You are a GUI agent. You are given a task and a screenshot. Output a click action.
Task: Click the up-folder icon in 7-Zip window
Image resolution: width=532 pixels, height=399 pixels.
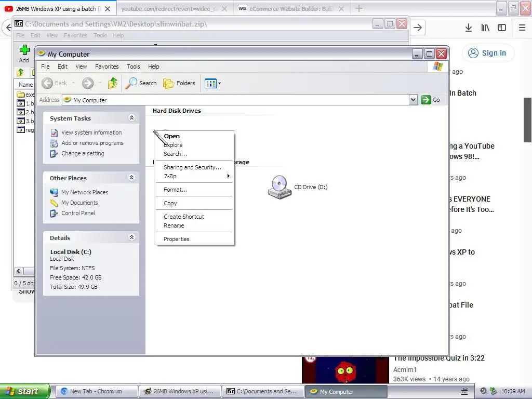point(20,72)
